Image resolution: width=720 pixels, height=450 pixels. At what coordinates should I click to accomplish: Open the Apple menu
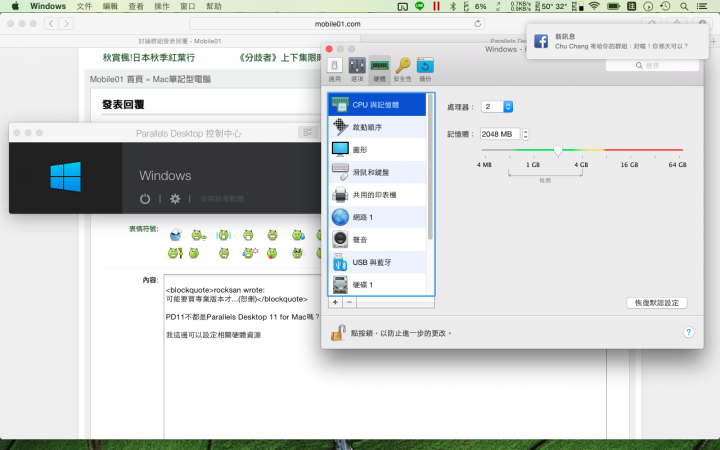click(15, 6)
